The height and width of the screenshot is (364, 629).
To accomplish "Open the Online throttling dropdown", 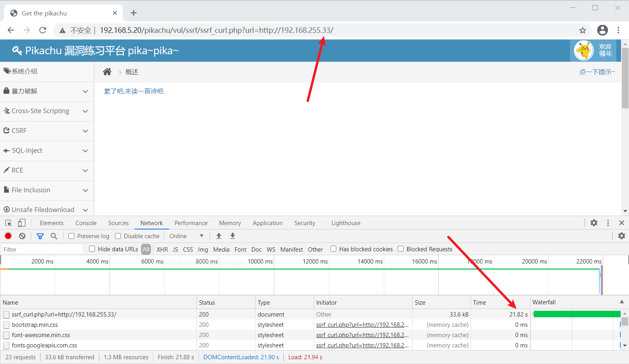I will tap(187, 236).
